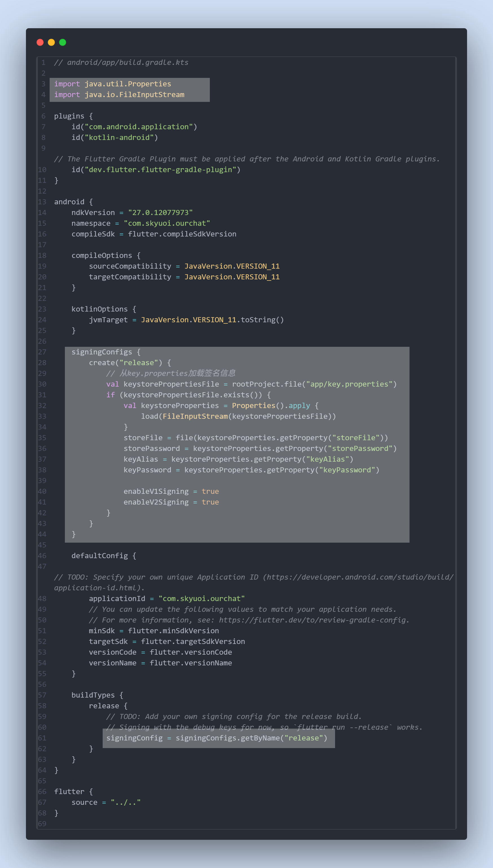The image size is (493, 868).
Task: Click the yellow minimize circle icon
Action: pyautogui.click(x=51, y=42)
